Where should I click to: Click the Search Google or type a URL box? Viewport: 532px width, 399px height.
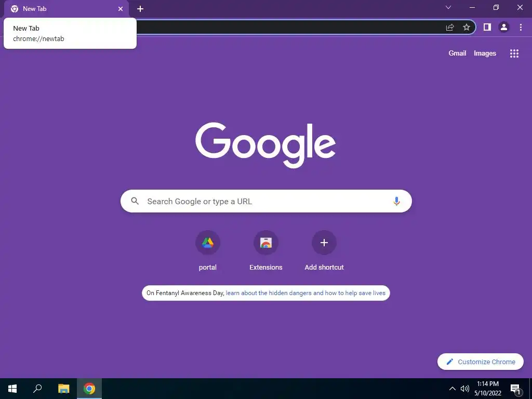tap(266, 201)
